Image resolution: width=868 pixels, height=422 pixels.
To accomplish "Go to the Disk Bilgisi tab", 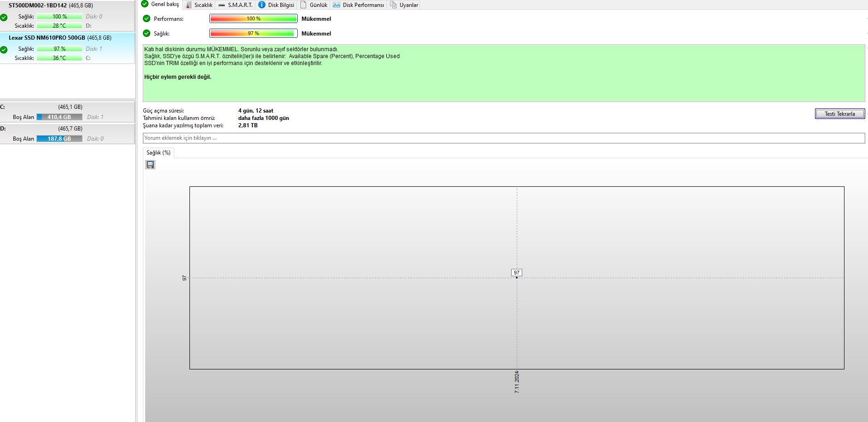I will pyautogui.click(x=276, y=5).
